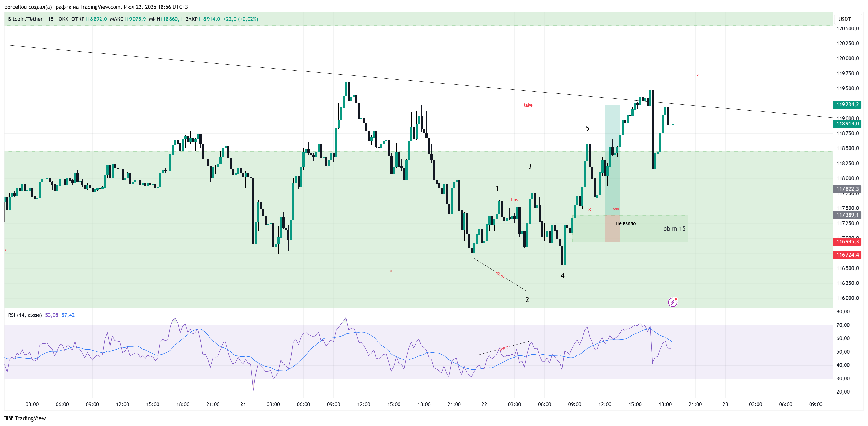Click the Bitcoin/Tether symbol title

pyautogui.click(x=25, y=19)
